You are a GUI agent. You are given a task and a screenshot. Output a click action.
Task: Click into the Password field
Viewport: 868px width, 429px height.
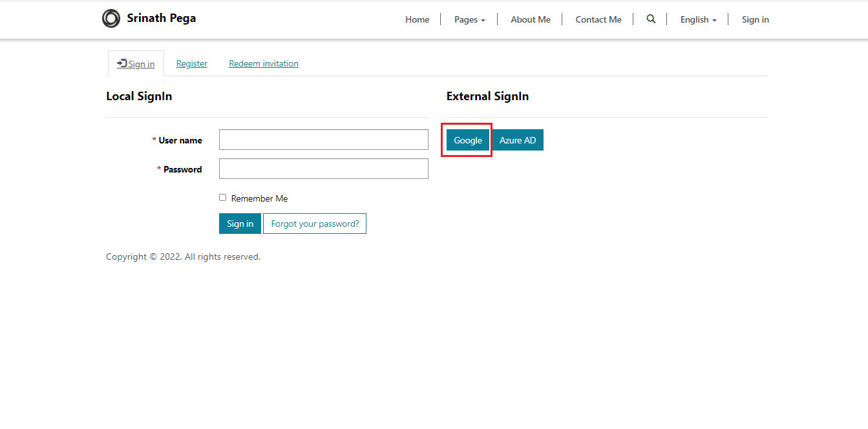[323, 169]
